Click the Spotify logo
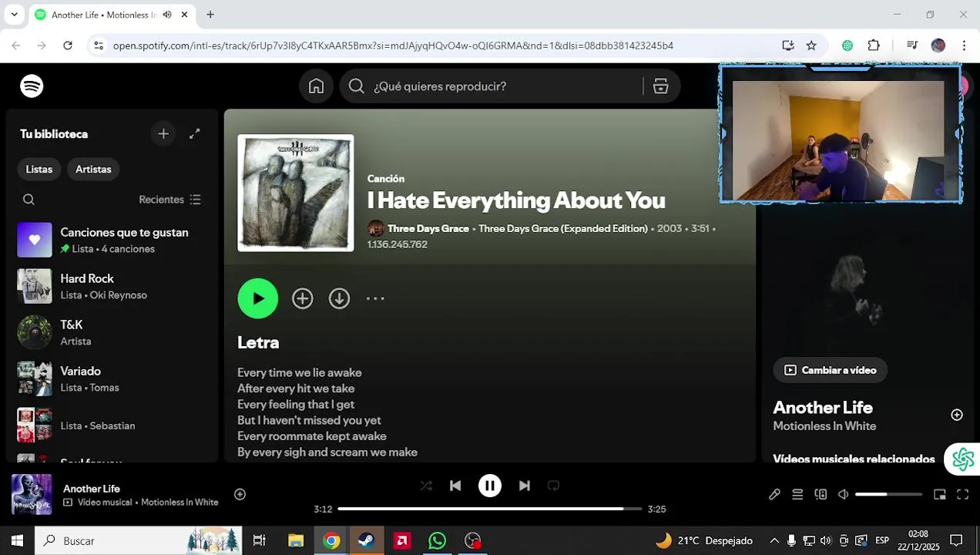 (x=32, y=86)
